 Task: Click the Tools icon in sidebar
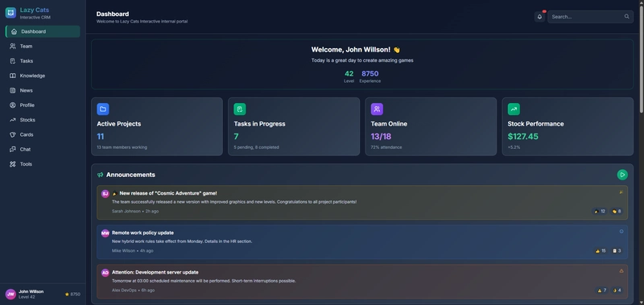click(13, 164)
